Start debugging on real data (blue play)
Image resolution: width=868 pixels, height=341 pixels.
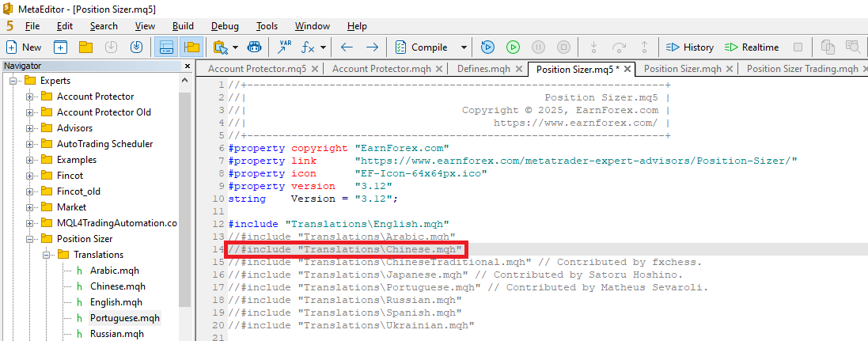(x=487, y=47)
